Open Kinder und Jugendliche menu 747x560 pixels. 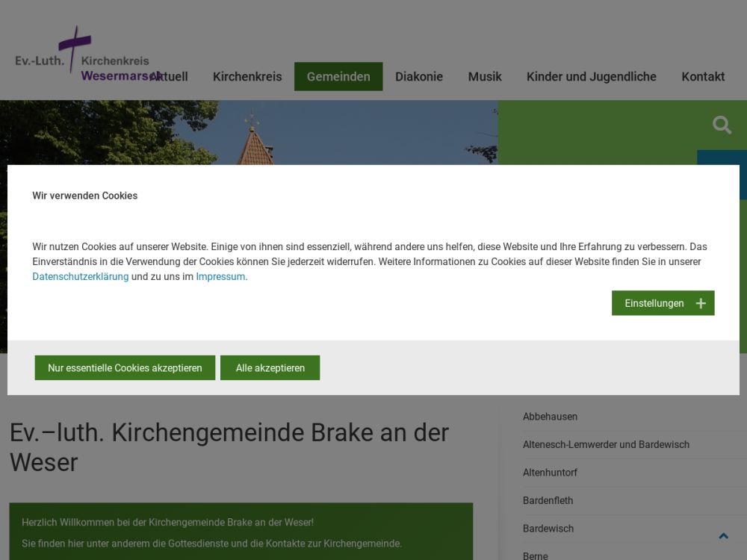(591, 77)
